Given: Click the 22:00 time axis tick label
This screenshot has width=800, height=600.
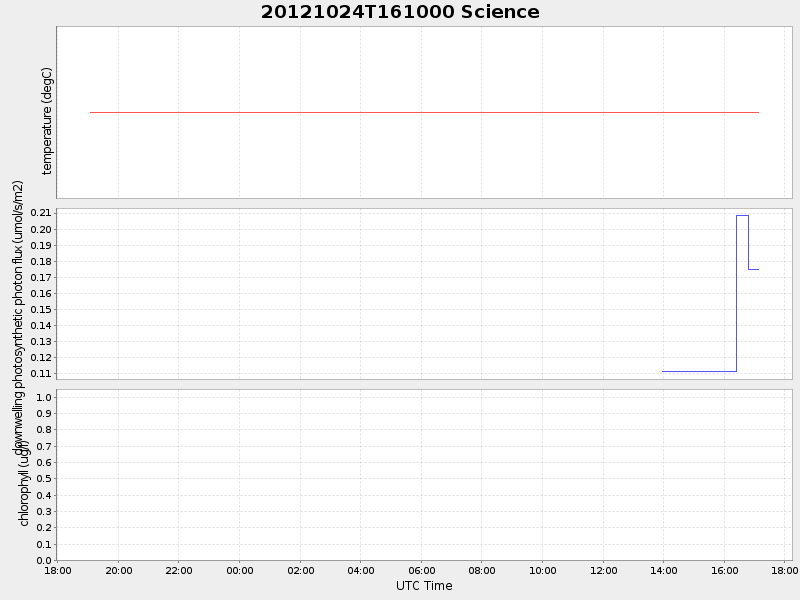Looking at the screenshot, I should (x=179, y=570).
